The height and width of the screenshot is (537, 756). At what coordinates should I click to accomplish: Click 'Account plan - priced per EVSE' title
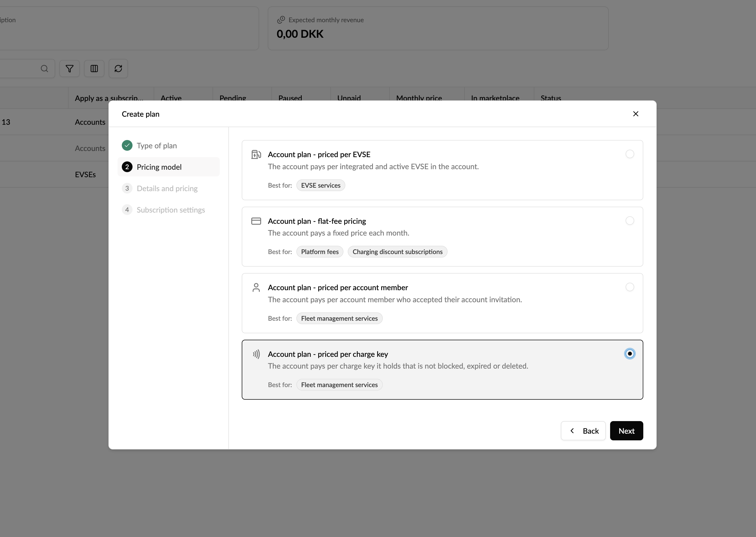319,154
